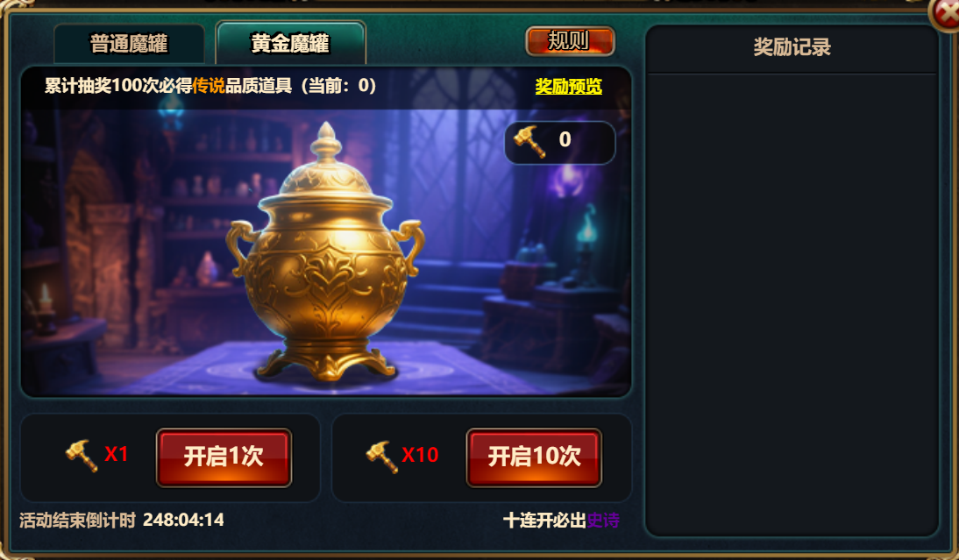Click the hammer icon beside X10
This screenshot has height=560, width=959.
382,457
